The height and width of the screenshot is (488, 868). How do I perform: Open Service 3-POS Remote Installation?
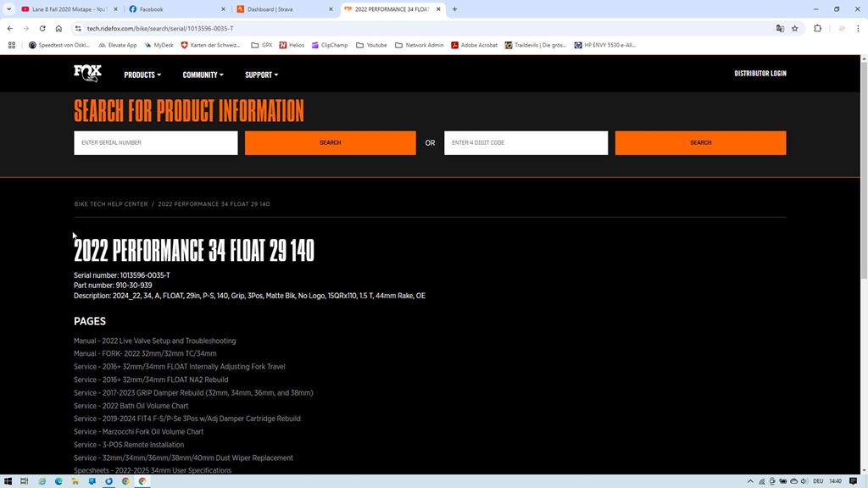pos(129,445)
